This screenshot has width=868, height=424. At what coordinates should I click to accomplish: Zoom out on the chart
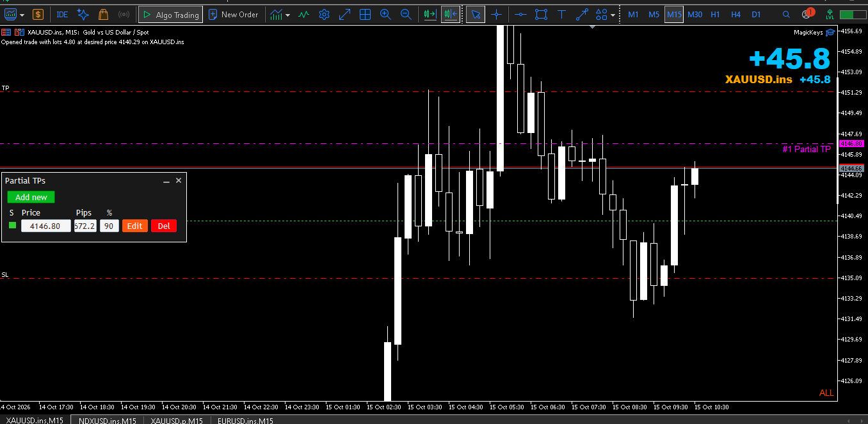click(406, 14)
